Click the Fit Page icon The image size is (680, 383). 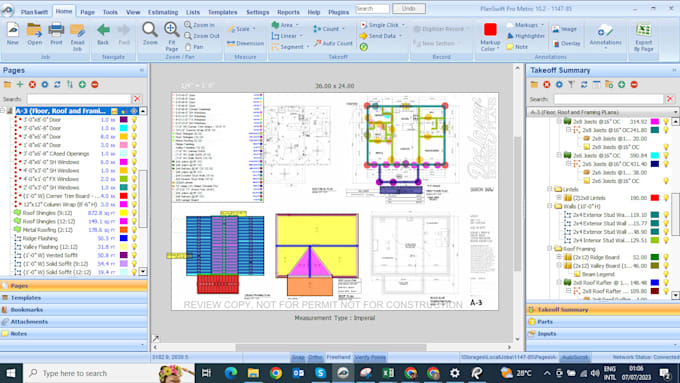[x=171, y=36]
